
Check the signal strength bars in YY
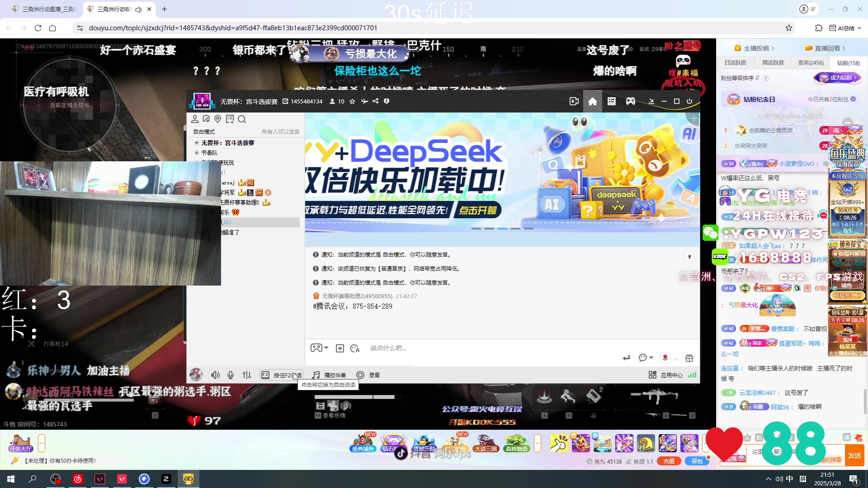(x=692, y=375)
